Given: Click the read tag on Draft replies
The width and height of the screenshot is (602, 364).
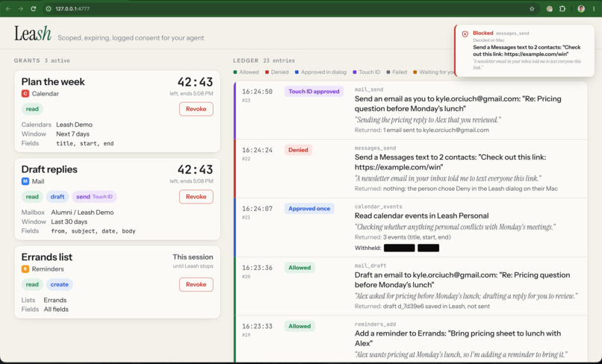Looking at the screenshot, I should [32, 197].
